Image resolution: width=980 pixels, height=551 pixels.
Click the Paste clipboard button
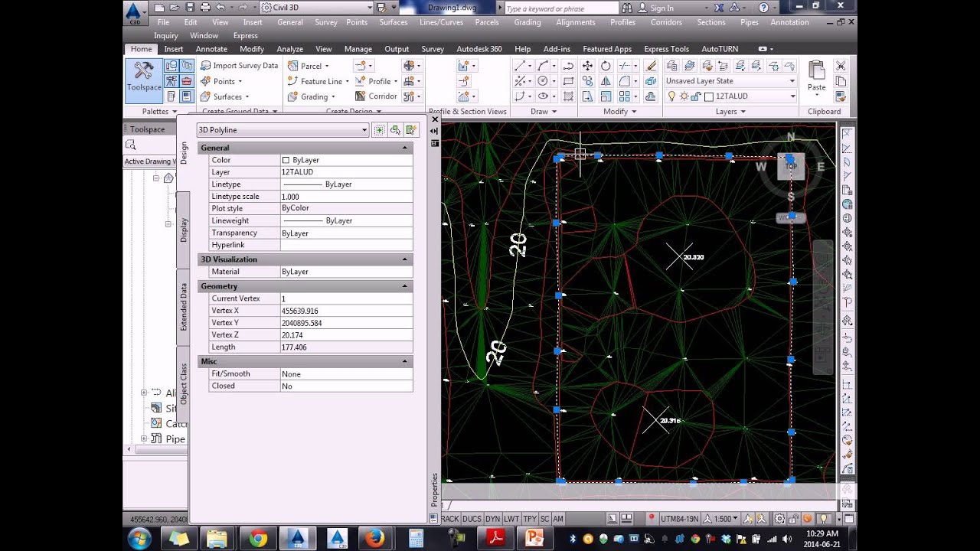817,77
